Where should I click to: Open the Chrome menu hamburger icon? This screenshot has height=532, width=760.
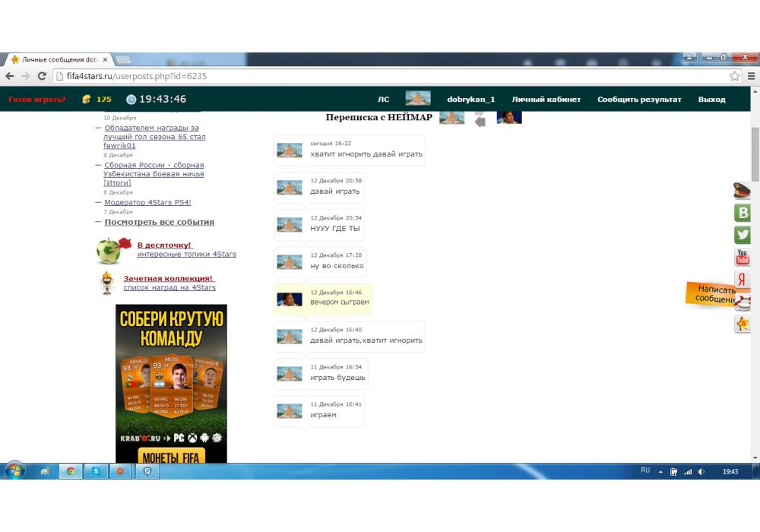point(751,76)
